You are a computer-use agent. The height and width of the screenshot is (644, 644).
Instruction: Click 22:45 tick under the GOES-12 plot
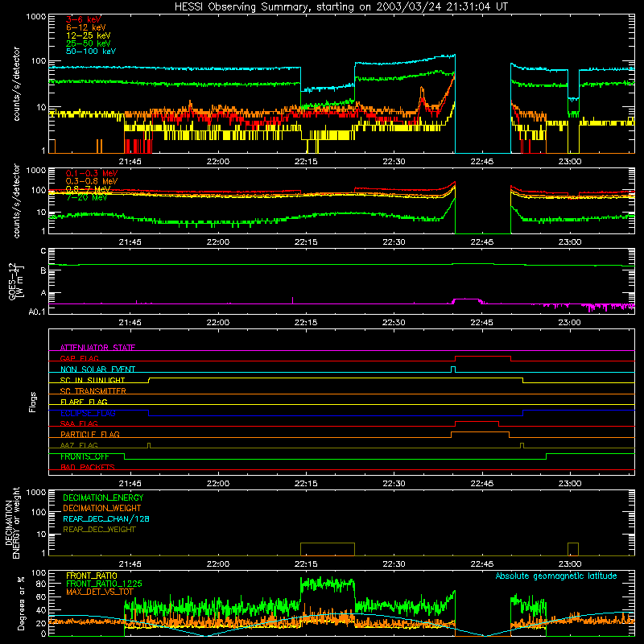click(481, 323)
